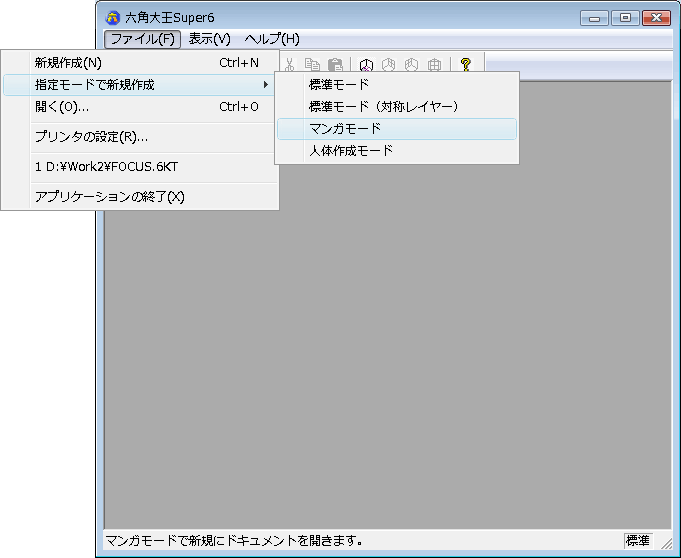
Task: Click the Cut scissors toolbar icon
Action: click(x=290, y=65)
